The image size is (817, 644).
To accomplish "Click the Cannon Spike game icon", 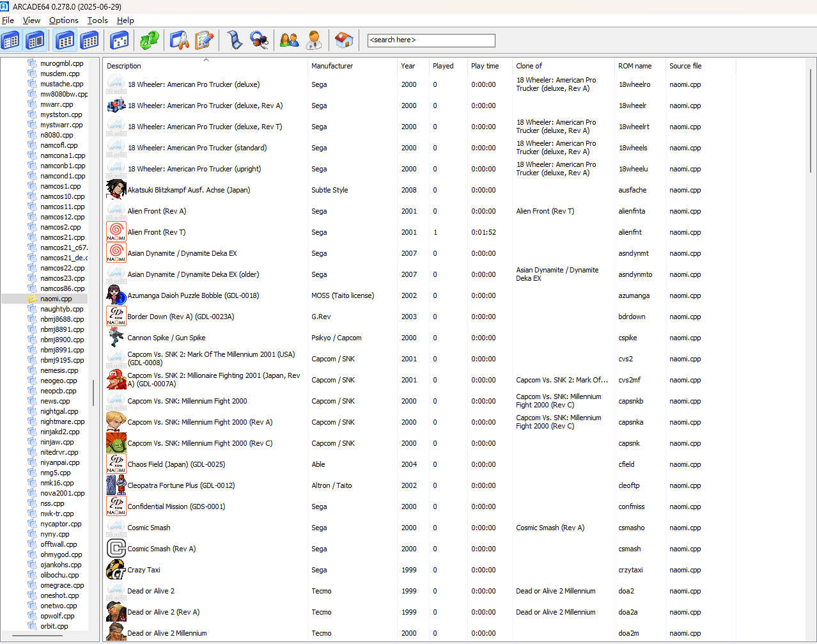I will [x=116, y=338].
